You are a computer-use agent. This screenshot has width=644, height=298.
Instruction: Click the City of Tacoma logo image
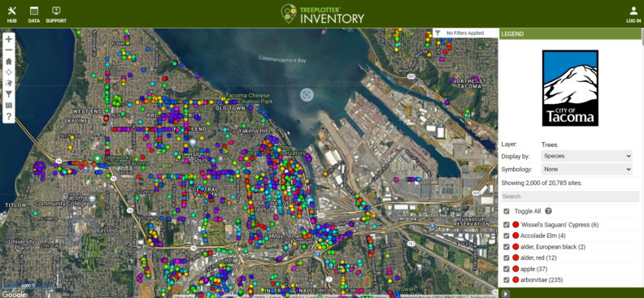coord(570,89)
